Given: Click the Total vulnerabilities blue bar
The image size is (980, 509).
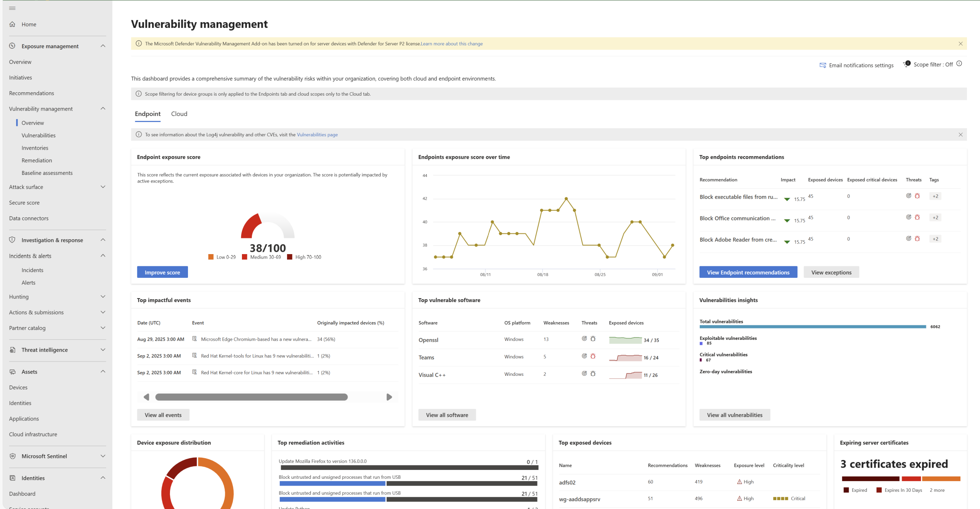Looking at the screenshot, I should (x=812, y=327).
